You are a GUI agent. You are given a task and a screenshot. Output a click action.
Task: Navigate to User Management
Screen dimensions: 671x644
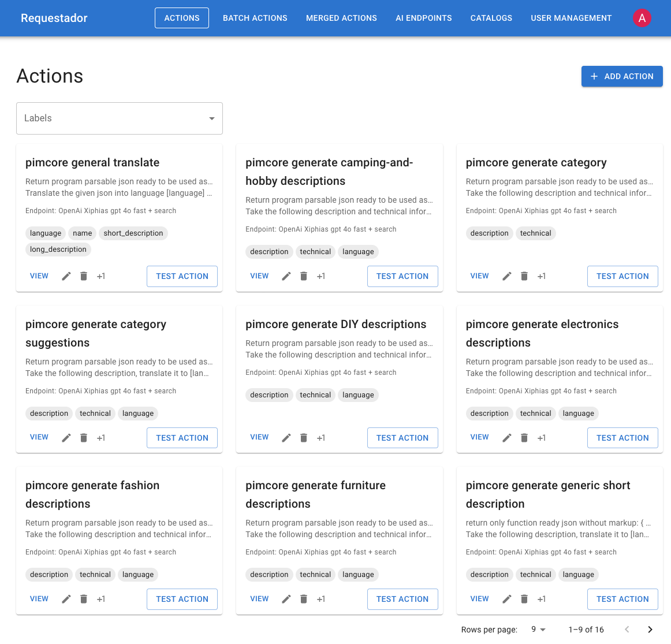(571, 18)
